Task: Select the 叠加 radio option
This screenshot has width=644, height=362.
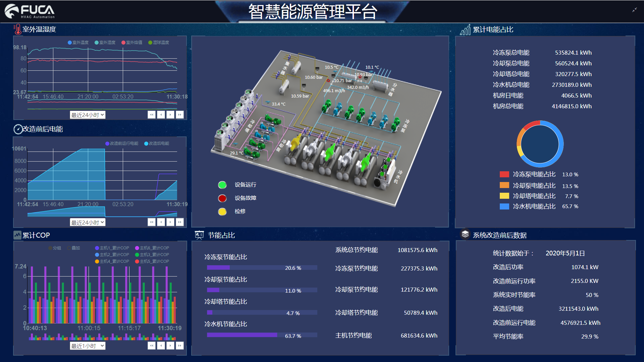Action: (x=69, y=248)
